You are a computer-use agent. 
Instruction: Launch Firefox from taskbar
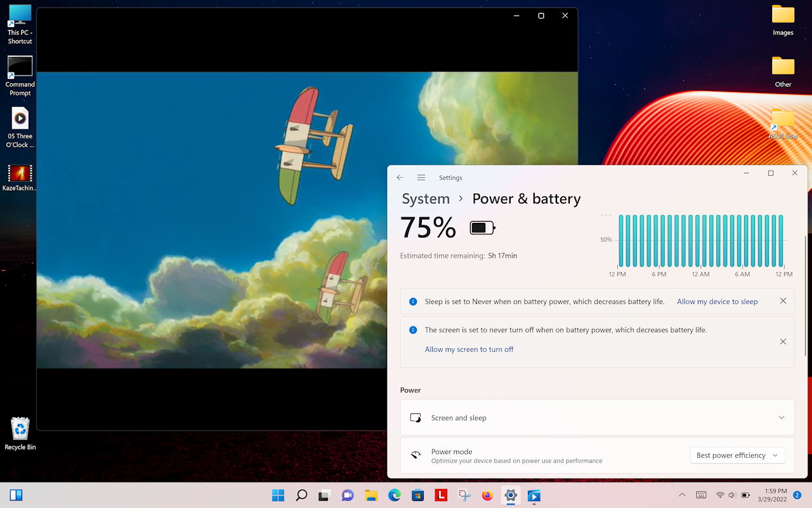(x=487, y=495)
